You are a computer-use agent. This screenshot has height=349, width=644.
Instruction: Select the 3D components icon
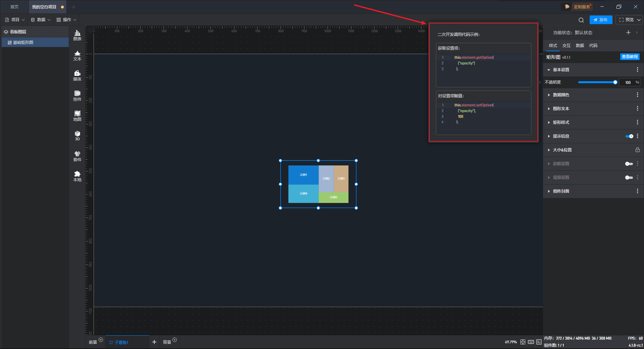pyautogui.click(x=77, y=136)
